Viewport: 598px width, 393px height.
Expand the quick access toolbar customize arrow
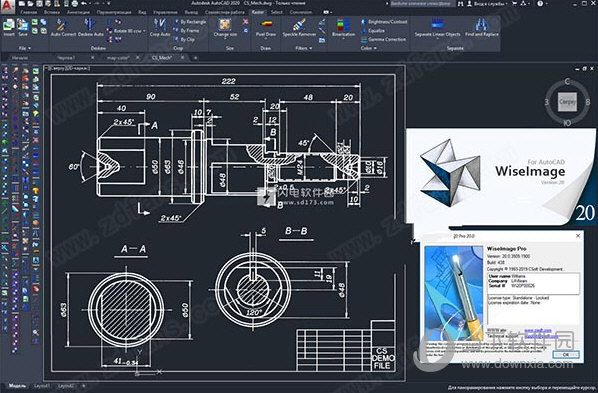(108, 4)
